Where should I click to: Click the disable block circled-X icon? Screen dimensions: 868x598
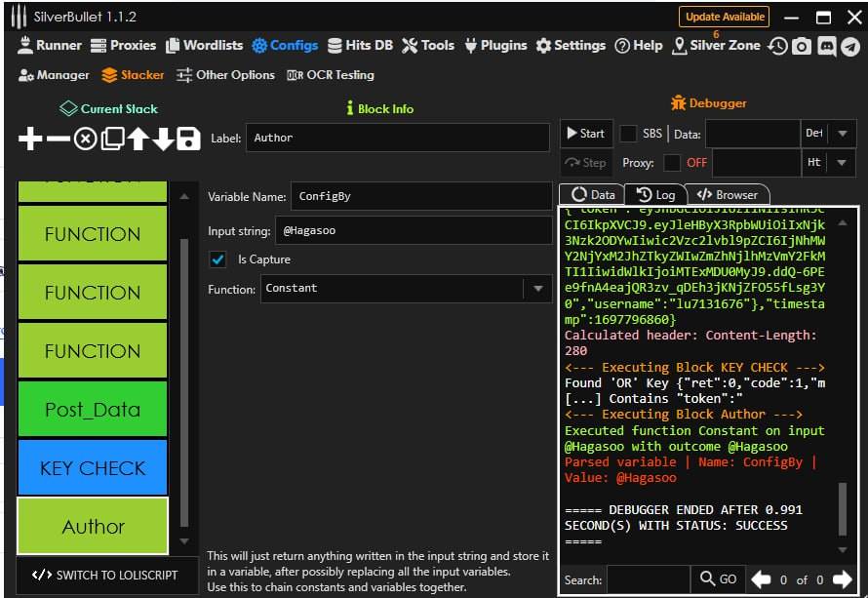coord(86,139)
